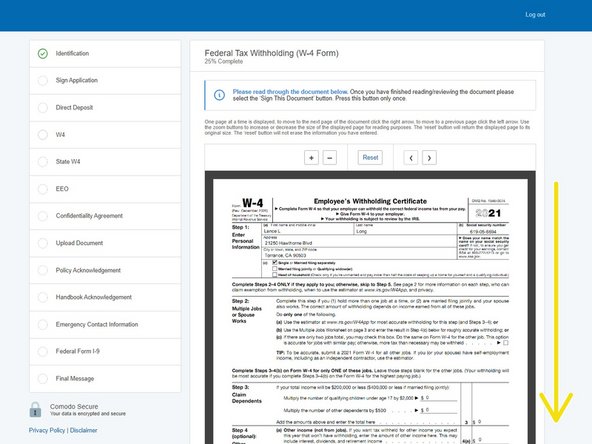Click the 'Comodo Secure' label
This screenshot has width=592, height=444.
click(x=74, y=407)
